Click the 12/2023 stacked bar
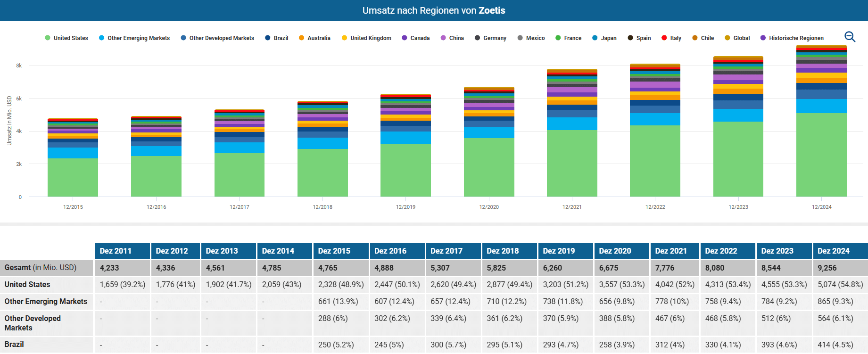Screen dimensions: 868x354 coord(738,126)
